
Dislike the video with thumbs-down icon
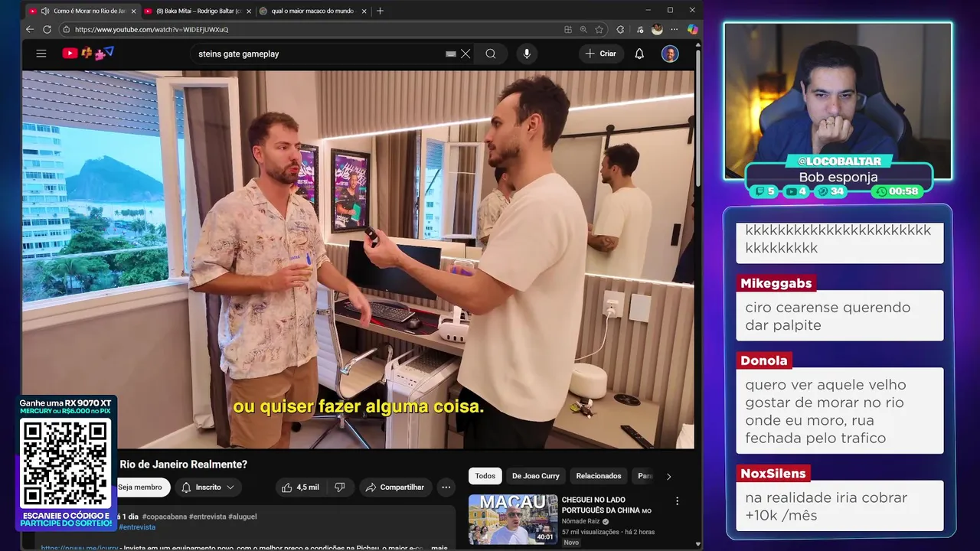point(340,487)
